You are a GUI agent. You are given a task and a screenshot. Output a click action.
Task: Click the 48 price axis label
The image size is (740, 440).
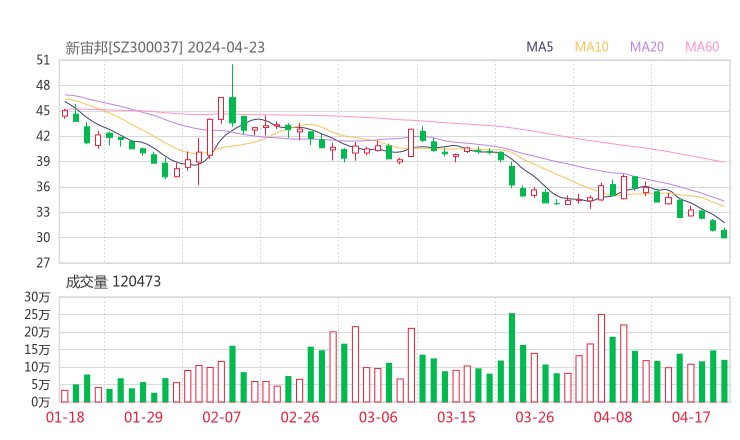tap(43, 85)
